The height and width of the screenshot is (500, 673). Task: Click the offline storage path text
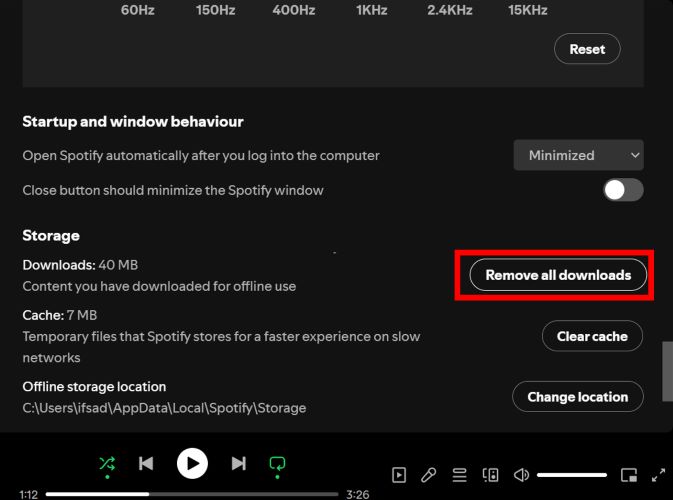[164, 408]
